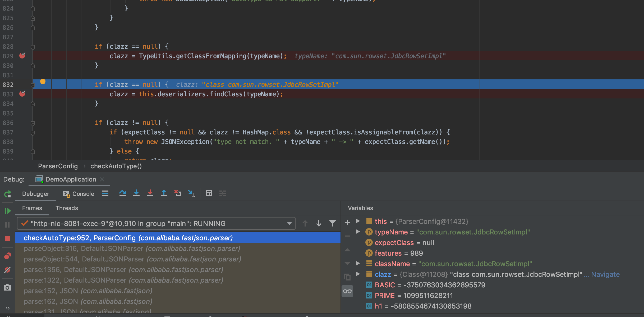Filter frames from libraries
This screenshot has height=317, width=644.
tap(332, 224)
